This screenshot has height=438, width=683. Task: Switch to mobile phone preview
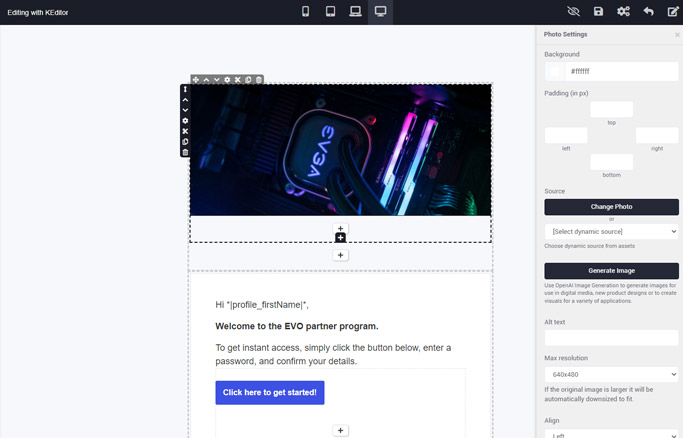pos(305,12)
